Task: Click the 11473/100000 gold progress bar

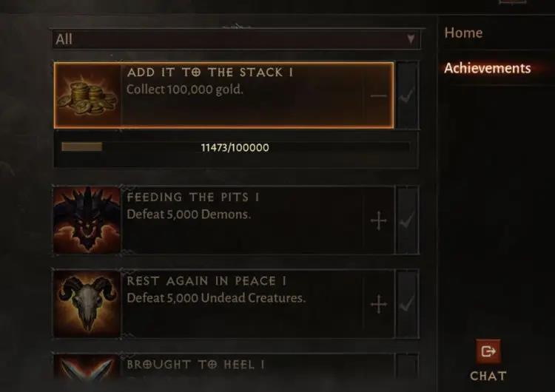Action: pos(235,147)
